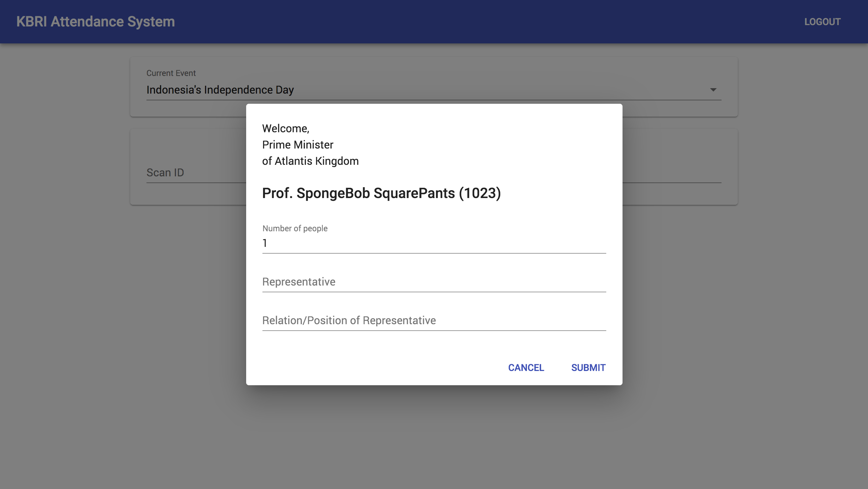The width and height of the screenshot is (868, 489).
Task: Click the Scan ID input field
Action: coord(196,173)
